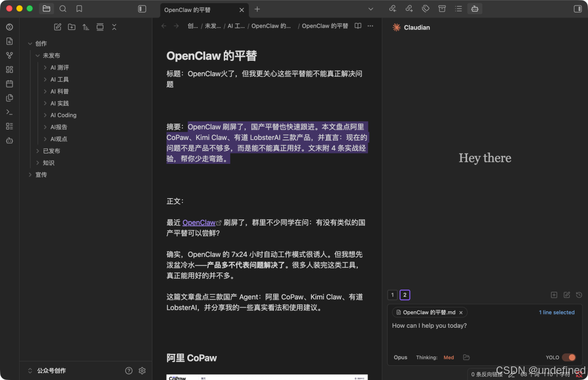Start a new Claudian conversation pencil icon
588x380 pixels.
[x=567, y=295]
